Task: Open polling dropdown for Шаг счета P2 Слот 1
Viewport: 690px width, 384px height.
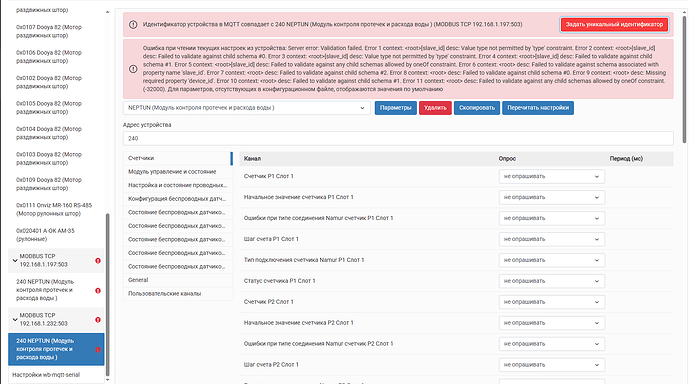Action: click(551, 365)
